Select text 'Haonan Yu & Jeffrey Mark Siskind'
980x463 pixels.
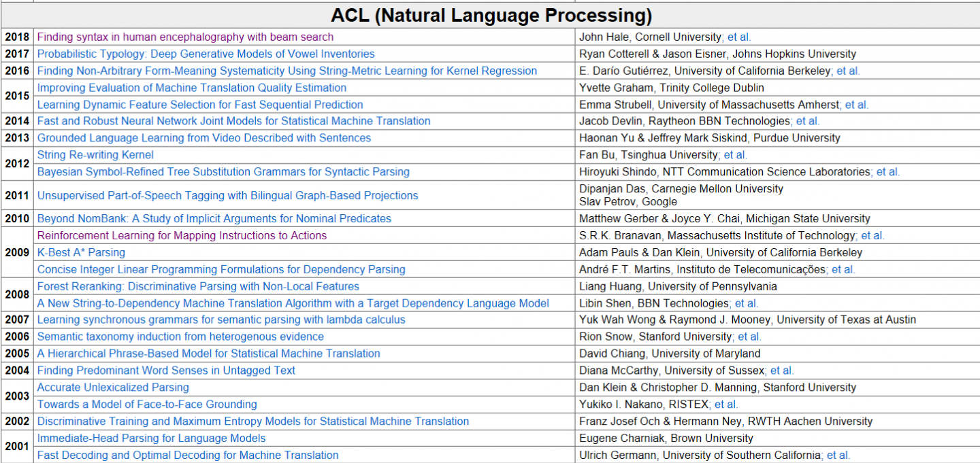pos(663,138)
